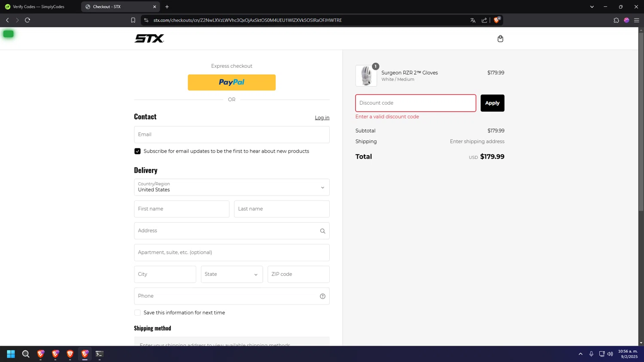Click the 'Surgeon RZR 2™ Gloves' product name

tap(410, 73)
